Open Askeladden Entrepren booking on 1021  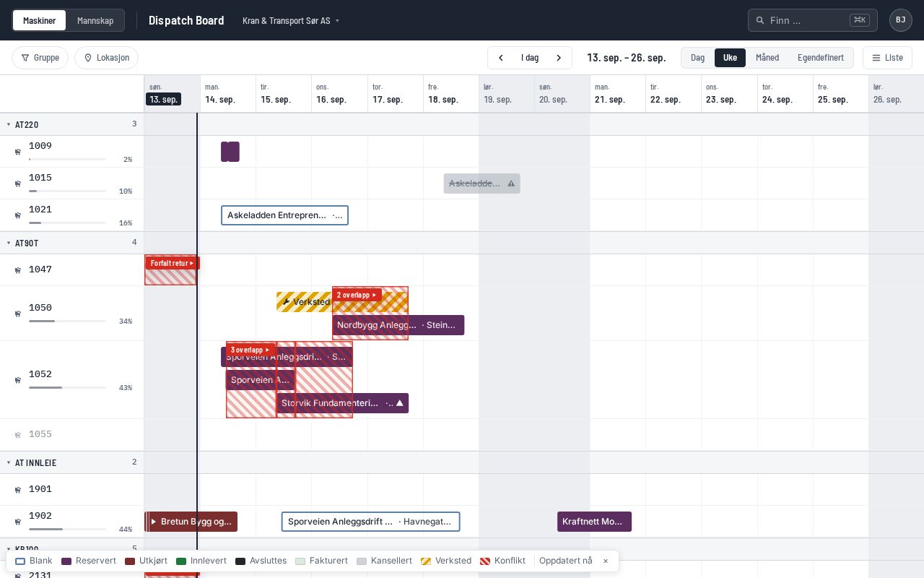pyautogui.click(x=284, y=215)
